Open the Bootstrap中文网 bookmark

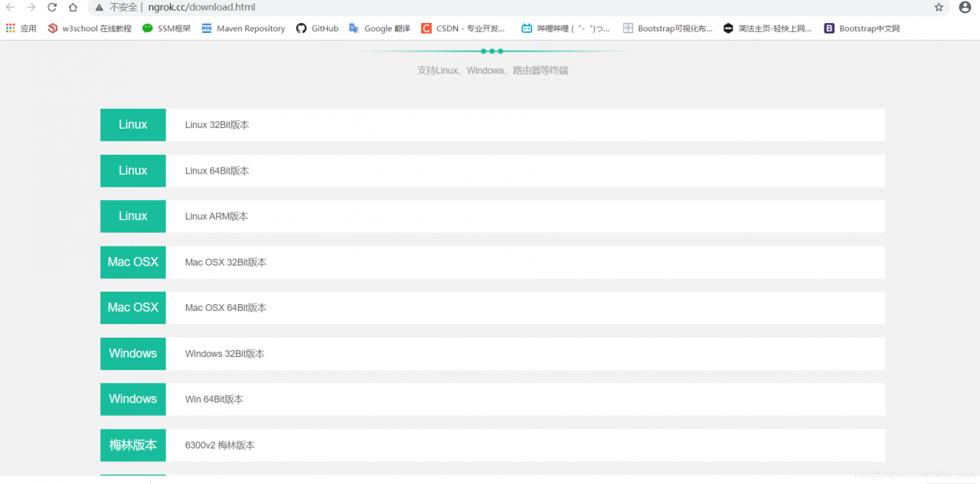coord(862,28)
